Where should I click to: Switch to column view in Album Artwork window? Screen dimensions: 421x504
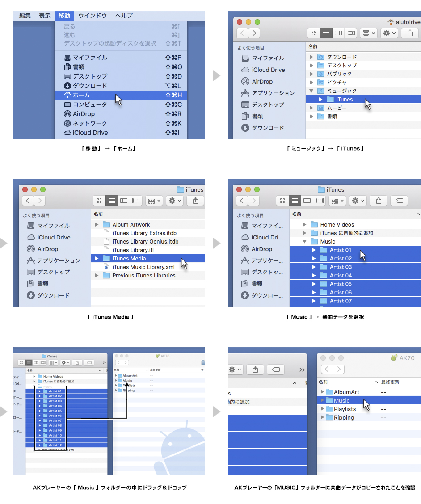[124, 201]
